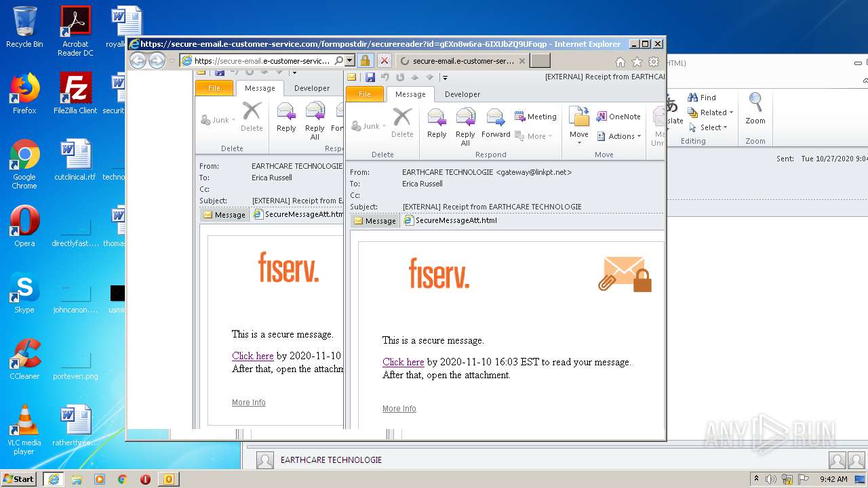This screenshot has height=488, width=868.
Task: Select the cutclinical.rtf document icon
Action: click(75, 160)
